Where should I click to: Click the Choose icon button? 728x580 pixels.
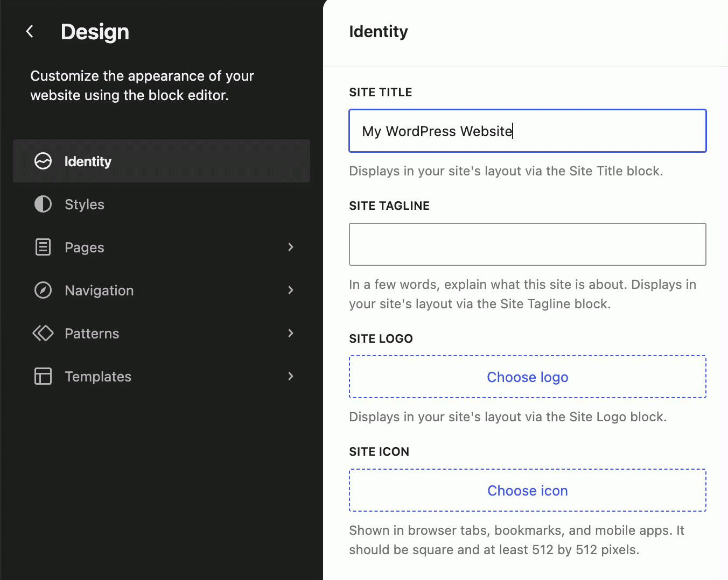[x=528, y=490]
